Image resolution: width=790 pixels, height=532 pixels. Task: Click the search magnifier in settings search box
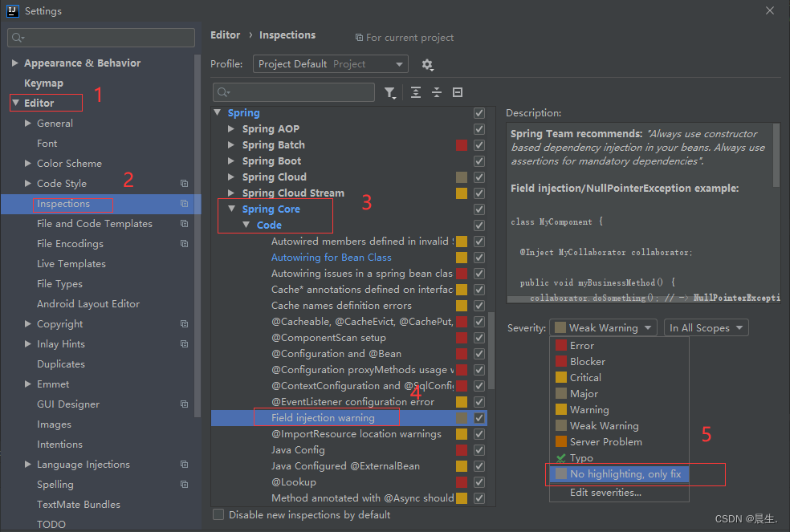coord(18,38)
